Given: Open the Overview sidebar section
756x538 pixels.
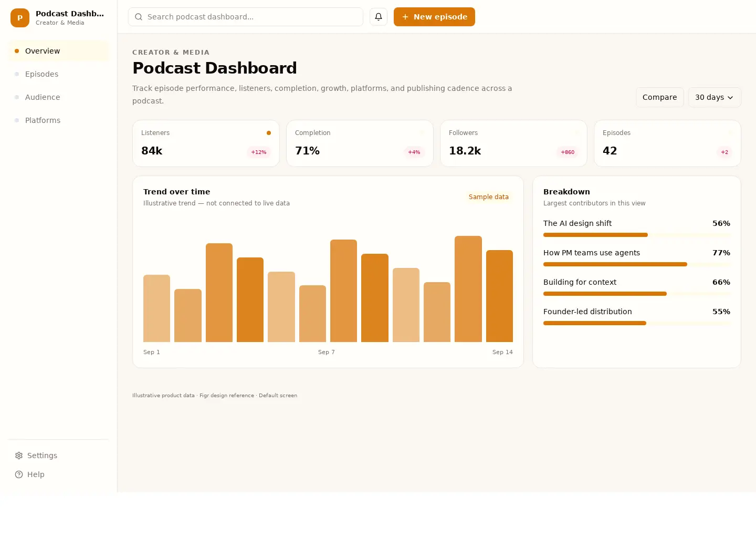Looking at the screenshot, I should (x=58, y=51).
